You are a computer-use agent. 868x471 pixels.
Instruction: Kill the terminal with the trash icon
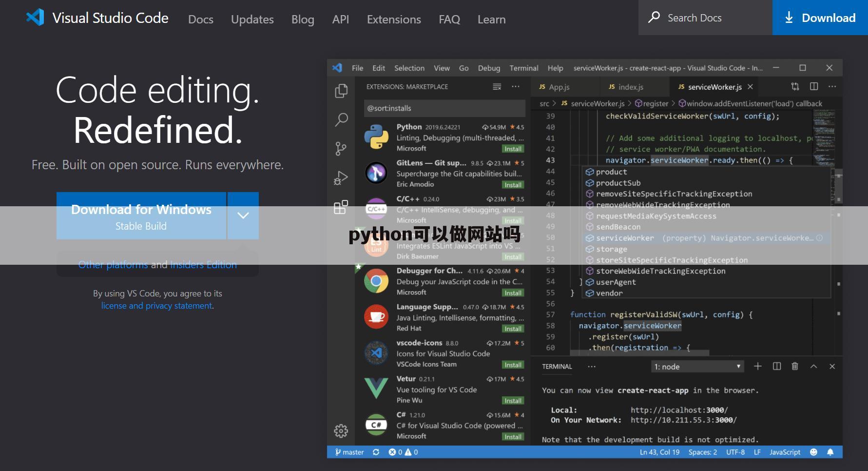pos(794,366)
